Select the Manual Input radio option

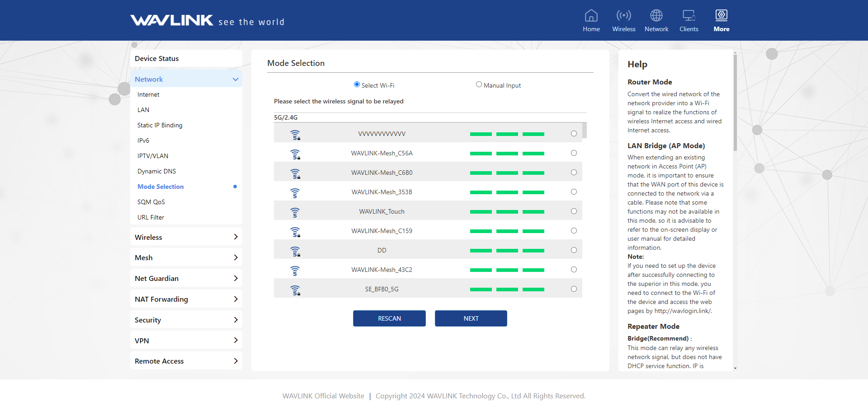pos(479,84)
